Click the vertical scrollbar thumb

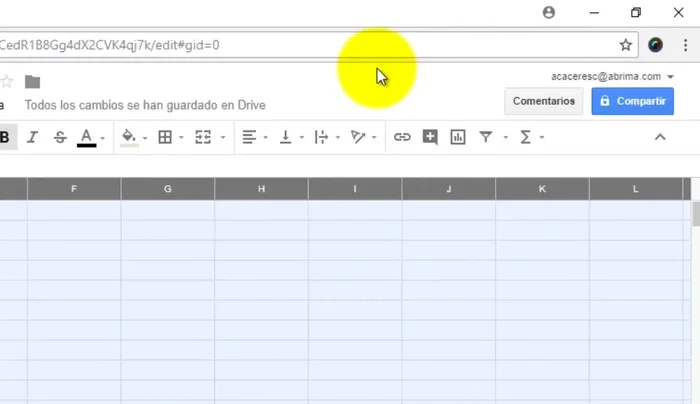coord(696,214)
